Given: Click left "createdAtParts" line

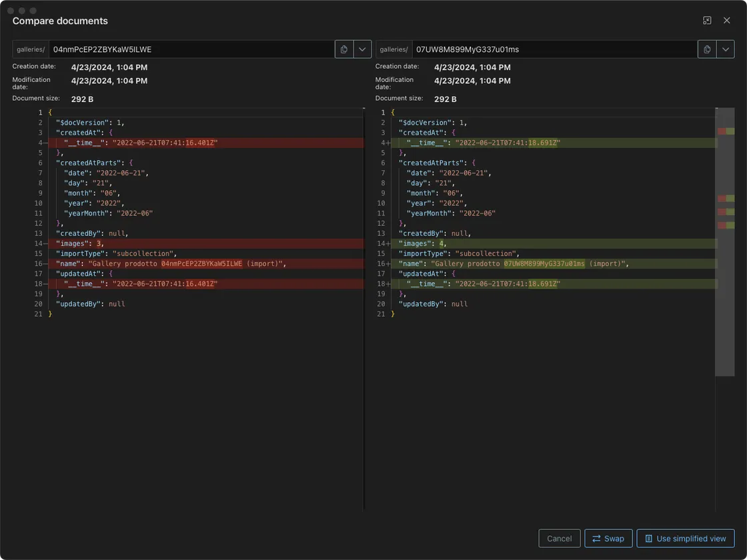Looking at the screenshot, I should (94, 163).
